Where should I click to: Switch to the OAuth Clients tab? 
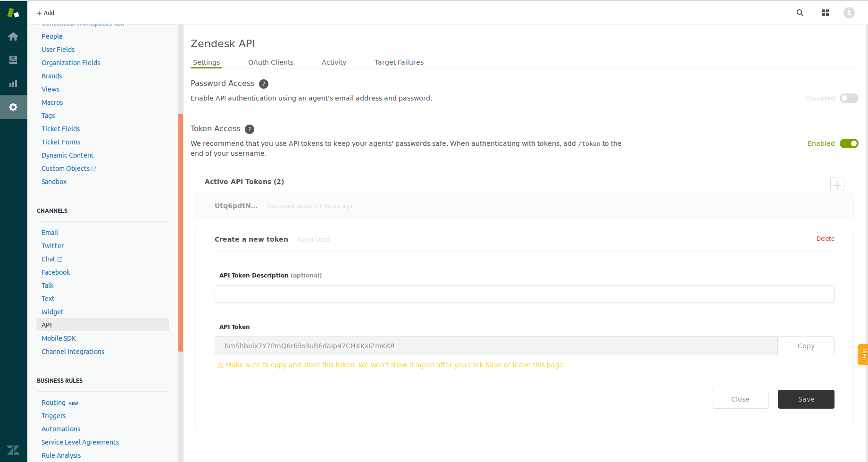pos(271,62)
